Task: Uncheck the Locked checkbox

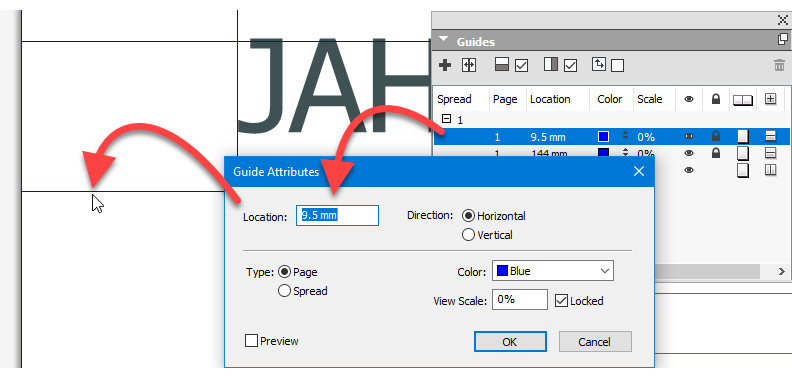Action: [561, 301]
